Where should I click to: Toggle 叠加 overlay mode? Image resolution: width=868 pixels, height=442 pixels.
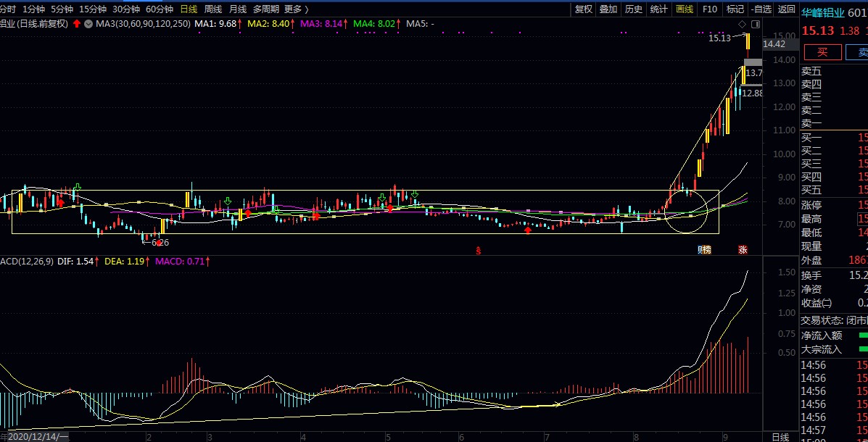click(608, 9)
